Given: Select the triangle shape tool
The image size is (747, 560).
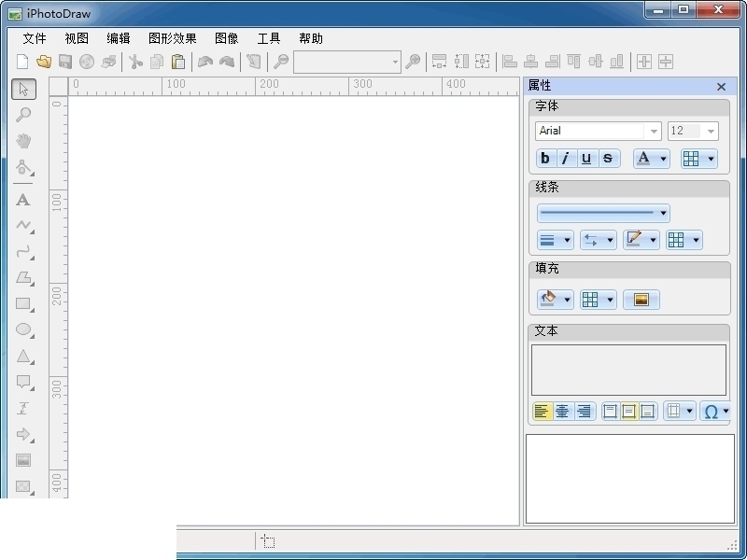Looking at the screenshot, I should click(x=24, y=357).
